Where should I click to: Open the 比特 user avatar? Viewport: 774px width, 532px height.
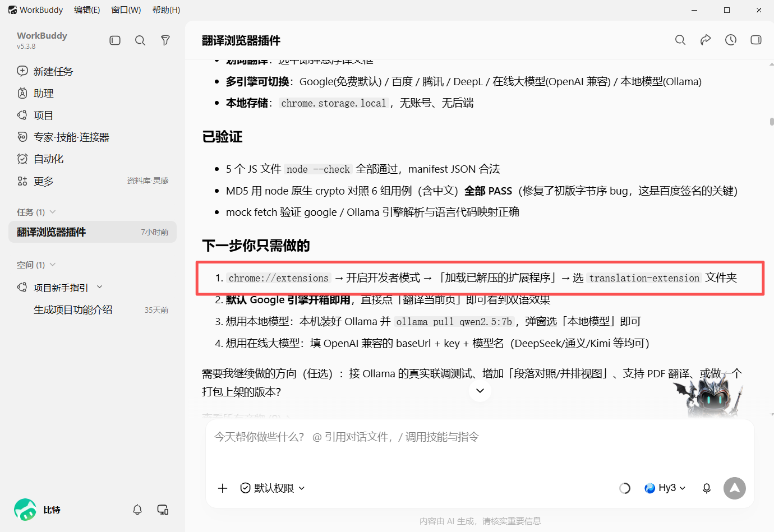25,510
